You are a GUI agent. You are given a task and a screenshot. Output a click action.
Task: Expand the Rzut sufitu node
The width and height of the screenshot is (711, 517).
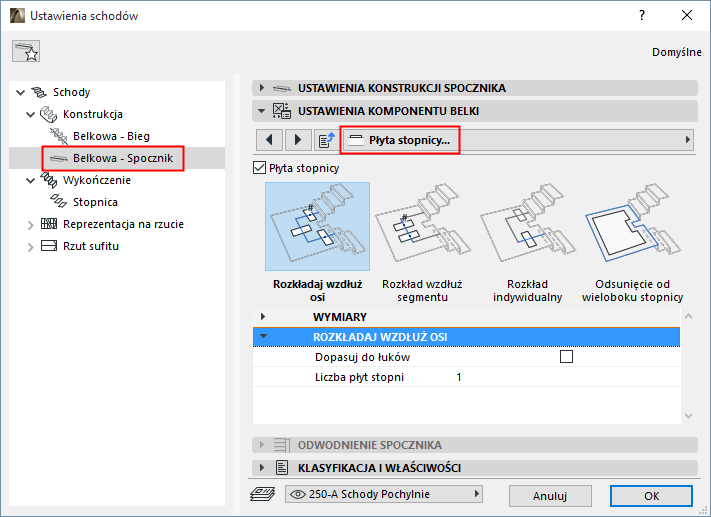click(31, 247)
